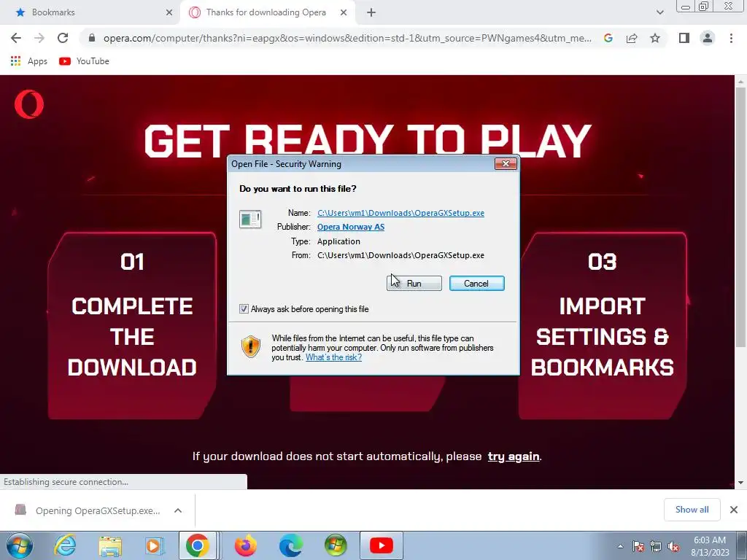Viewport: 747px width, 560px height.
Task: Open the OperaGXSetup.exe file path link
Action: click(x=400, y=213)
